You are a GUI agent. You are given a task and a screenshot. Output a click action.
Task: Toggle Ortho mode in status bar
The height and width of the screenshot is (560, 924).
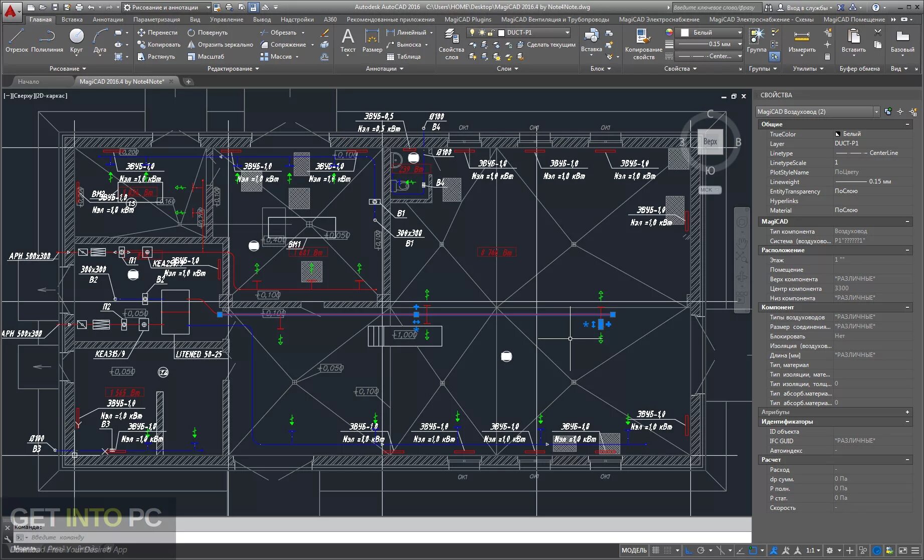tap(689, 550)
